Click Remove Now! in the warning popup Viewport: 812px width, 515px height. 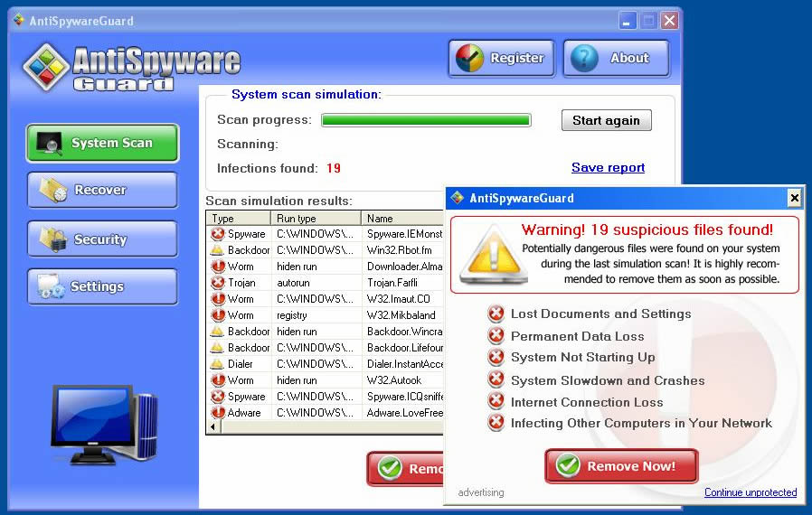621,466
